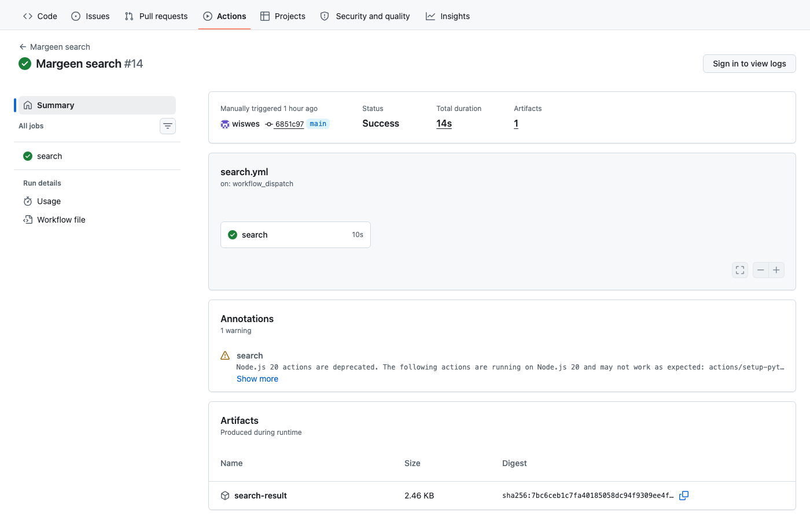Click the Node.js 20 deprecation message

(x=510, y=367)
